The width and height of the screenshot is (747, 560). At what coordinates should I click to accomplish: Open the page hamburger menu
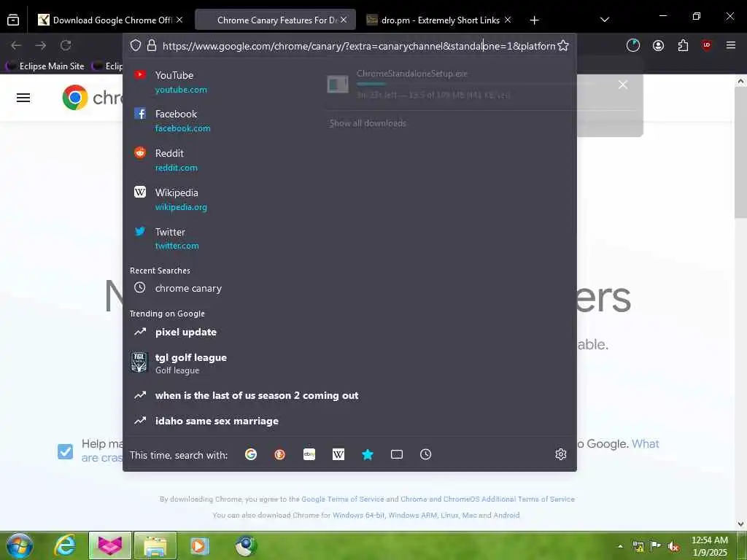pos(23,98)
